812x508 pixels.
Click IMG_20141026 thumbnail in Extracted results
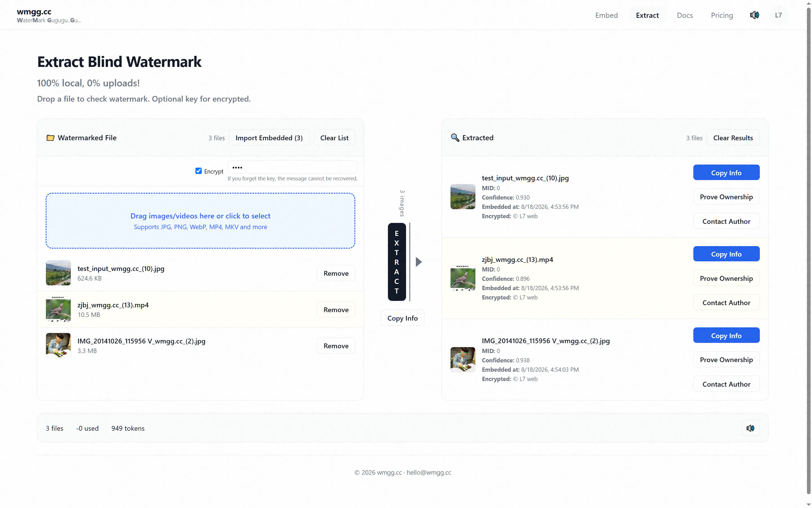click(x=463, y=360)
